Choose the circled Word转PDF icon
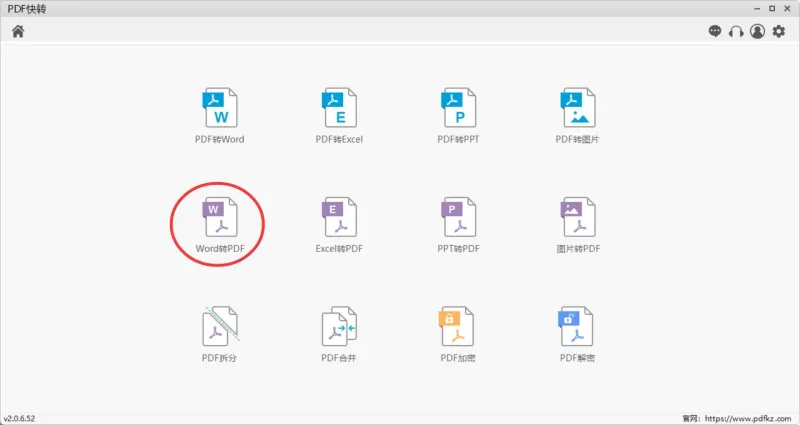 tap(220, 217)
